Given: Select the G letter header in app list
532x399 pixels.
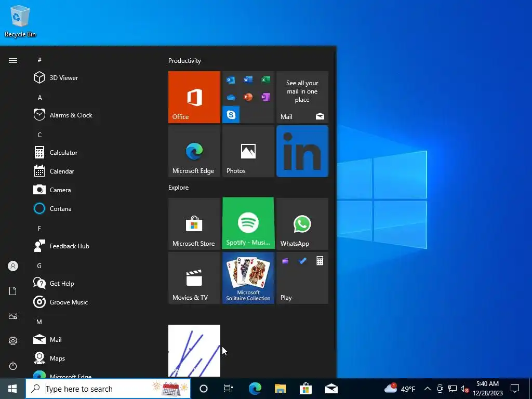Looking at the screenshot, I should click(39, 265).
